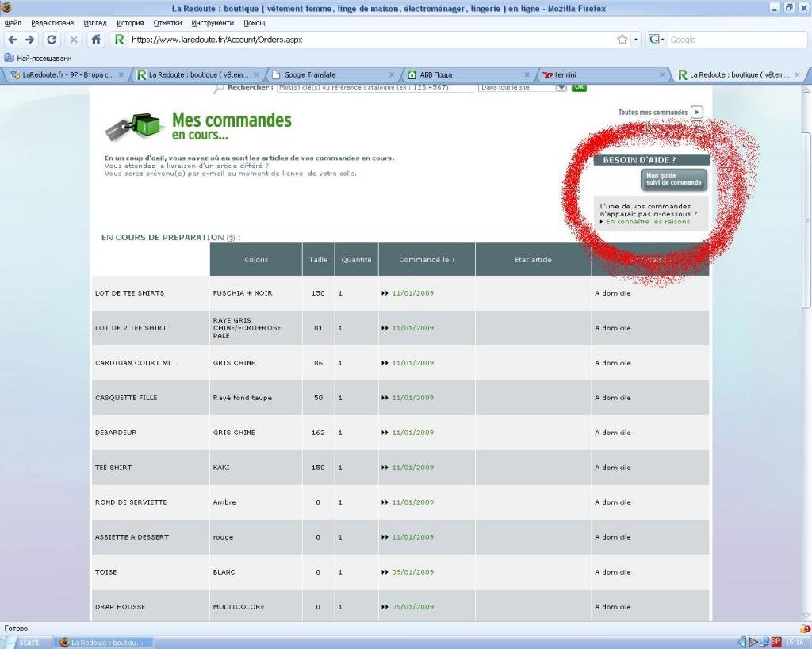Open the address bar history dropdown
This screenshot has width=812, height=649.
coord(635,40)
